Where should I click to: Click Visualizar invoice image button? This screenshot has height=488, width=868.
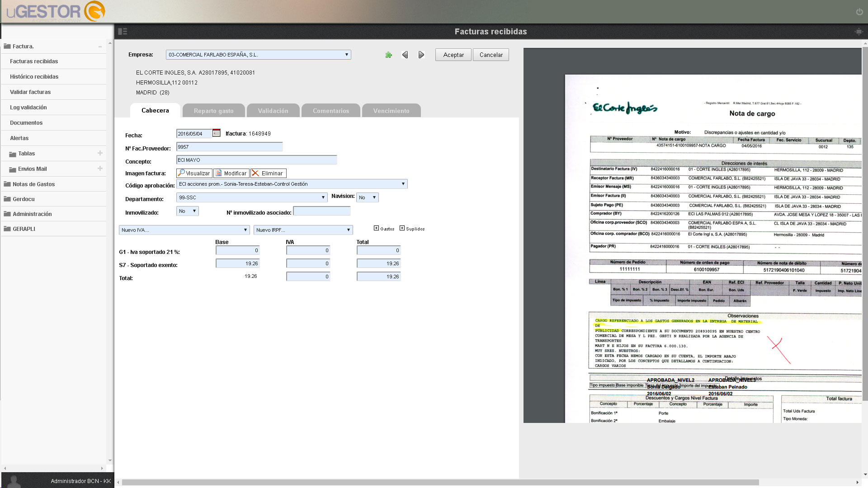[194, 173]
